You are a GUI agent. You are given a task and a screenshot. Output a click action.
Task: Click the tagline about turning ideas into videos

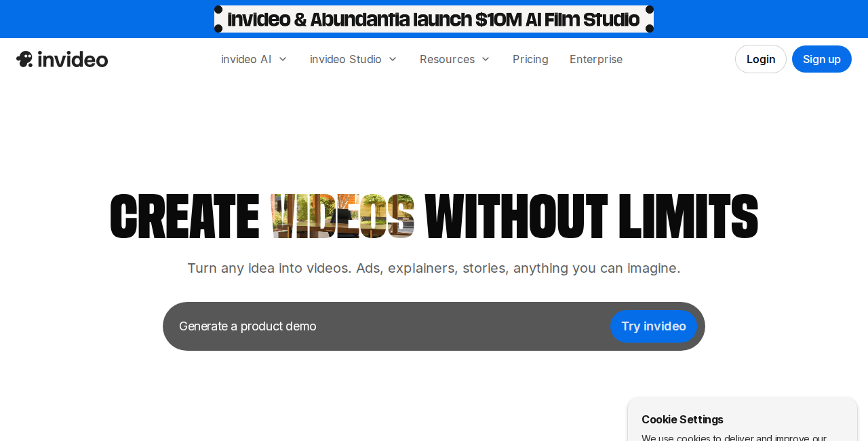434,268
